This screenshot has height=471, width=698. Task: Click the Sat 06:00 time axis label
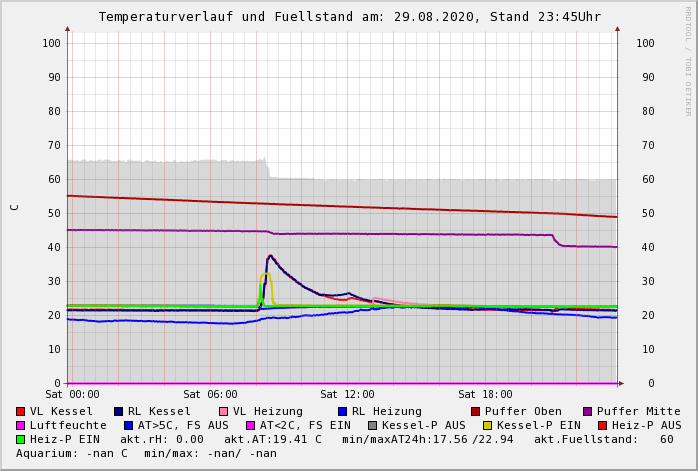click(210, 395)
